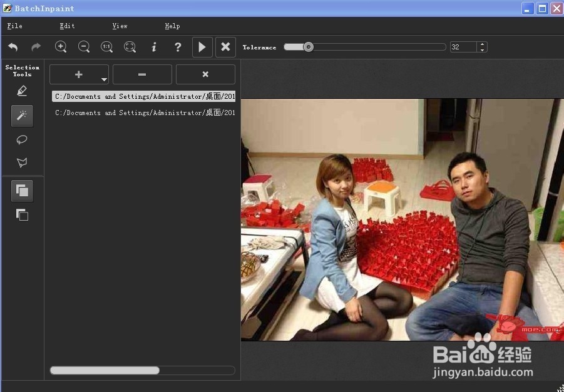
Task: Click the Tolerance value field showing 32
Action: (463, 47)
